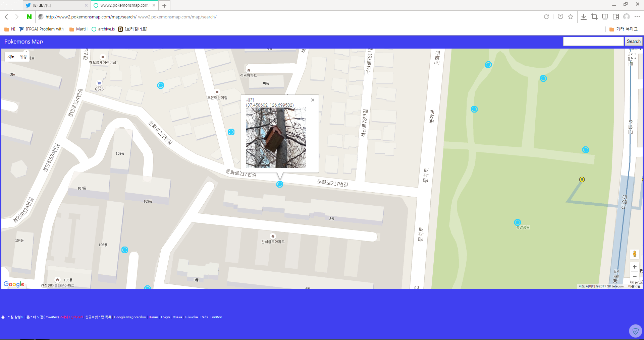Open the browser sidebar panel icon
Screen dimensions: 644x340
coord(616,17)
